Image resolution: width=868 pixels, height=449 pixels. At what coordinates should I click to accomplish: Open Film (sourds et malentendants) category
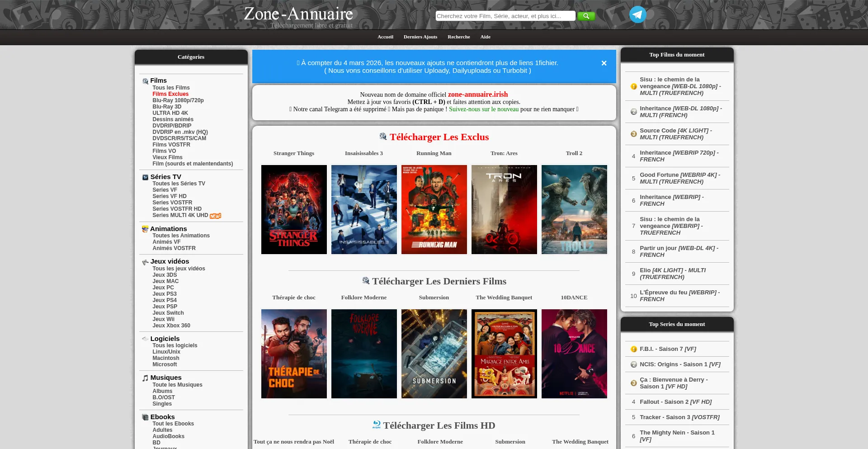click(x=193, y=164)
